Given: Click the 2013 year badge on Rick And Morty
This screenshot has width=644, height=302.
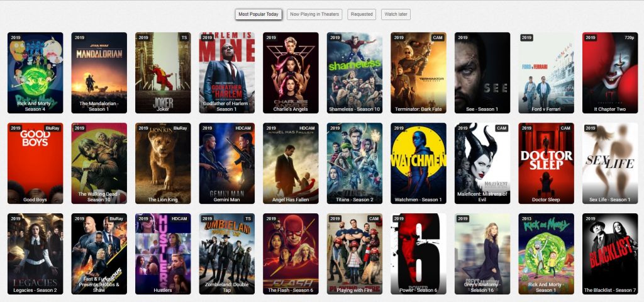Looking at the screenshot, I should 526,218.
